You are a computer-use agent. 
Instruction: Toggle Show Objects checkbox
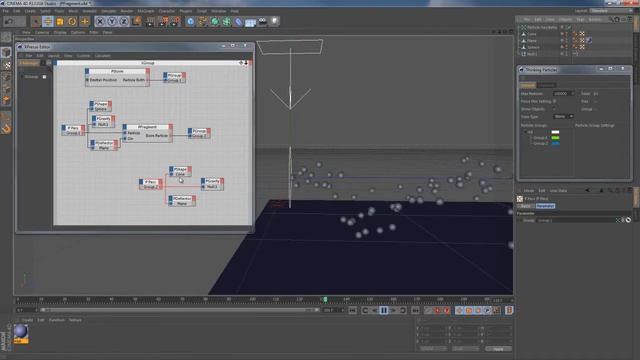(x=555, y=109)
